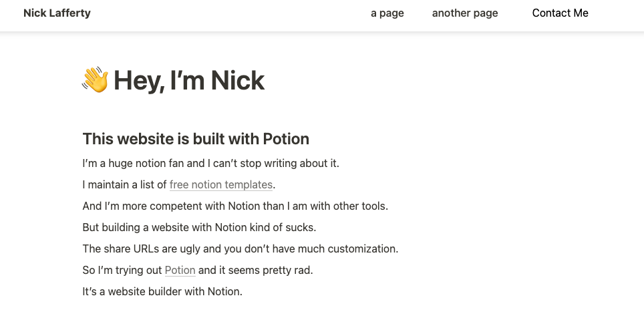Click the period after the templates link

coord(274,186)
